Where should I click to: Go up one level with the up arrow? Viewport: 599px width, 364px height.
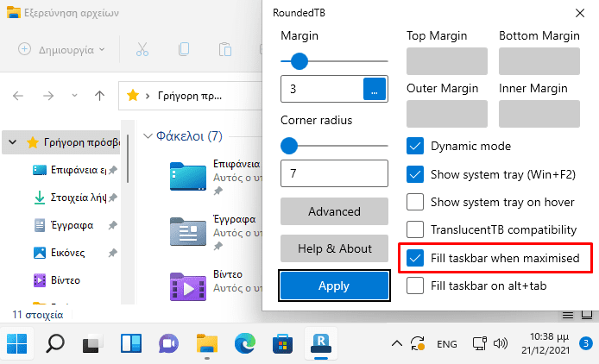click(100, 96)
